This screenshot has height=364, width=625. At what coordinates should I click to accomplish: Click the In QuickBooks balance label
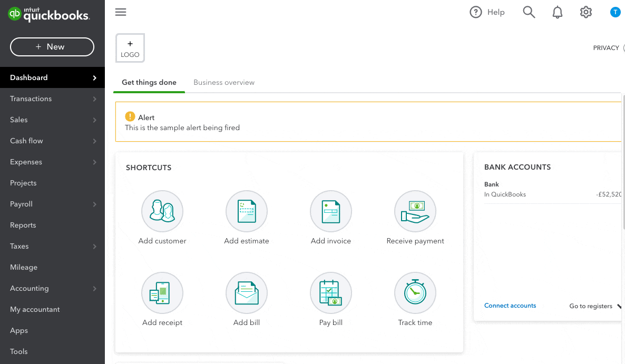pos(505,194)
